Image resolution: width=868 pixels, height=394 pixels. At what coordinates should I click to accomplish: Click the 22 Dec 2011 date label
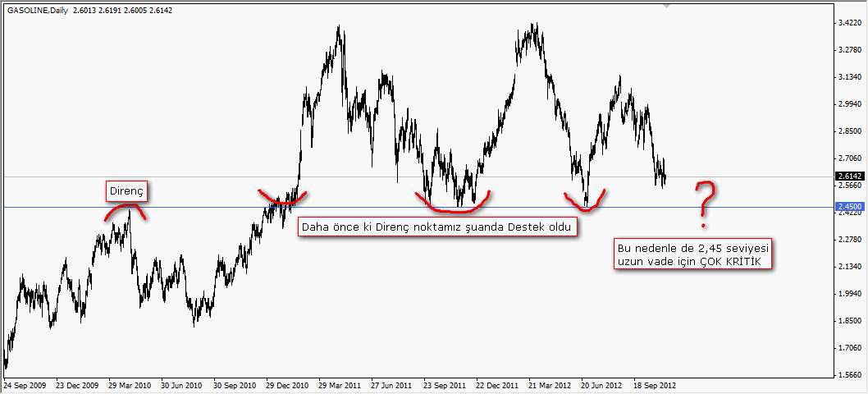pyautogui.click(x=497, y=384)
